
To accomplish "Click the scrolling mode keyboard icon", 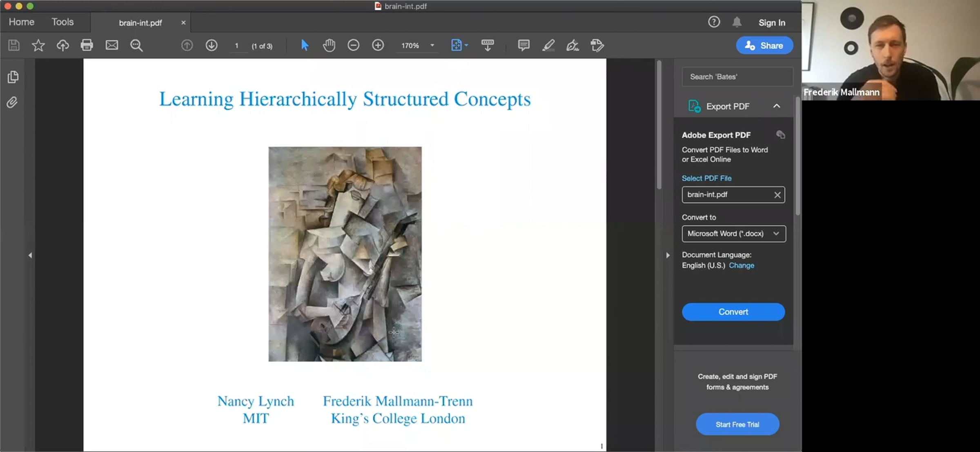I will (488, 45).
